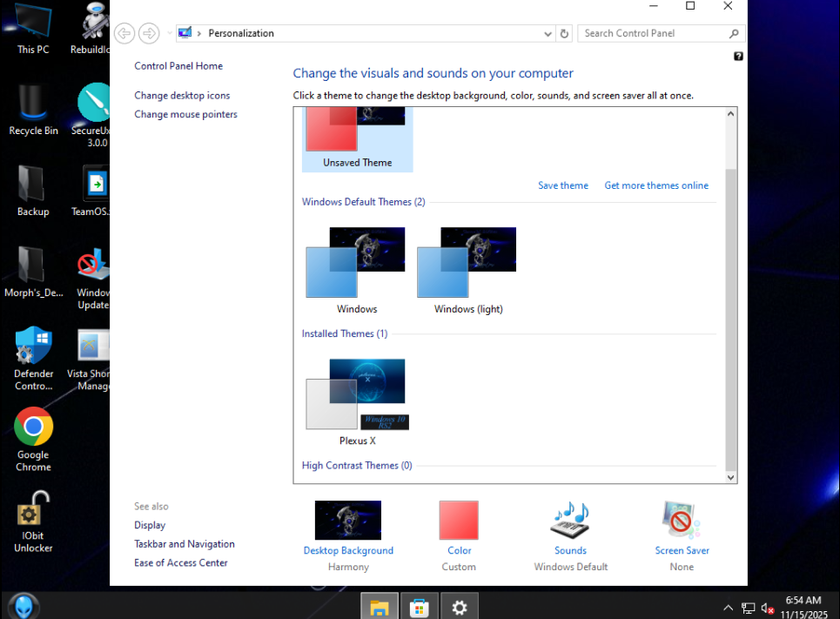Open the recent locations dropdown arrow
This screenshot has height=619, width=840.
[x=170, y=33]
